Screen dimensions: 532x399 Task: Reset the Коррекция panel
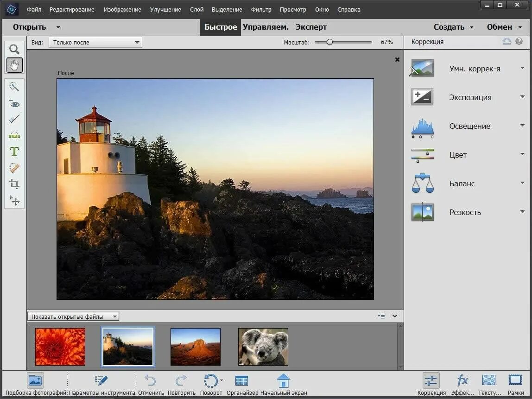pyautogui.click(x=507, y=41)
